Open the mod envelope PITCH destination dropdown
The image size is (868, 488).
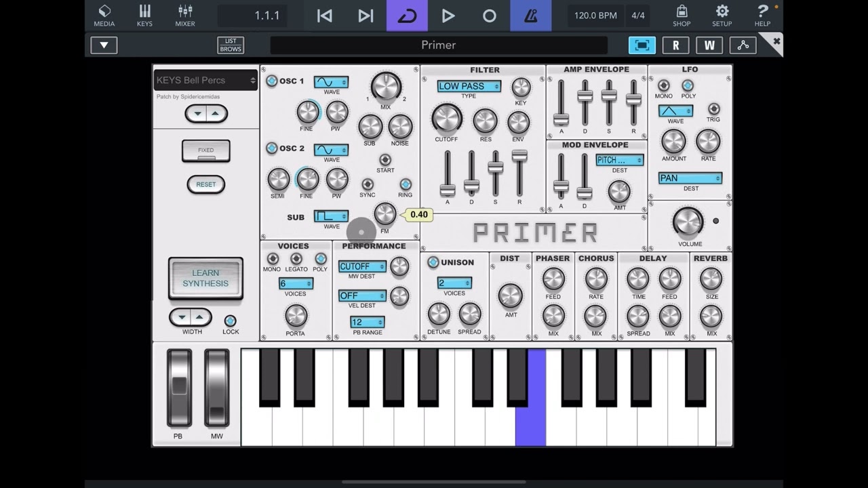point(620,160)
